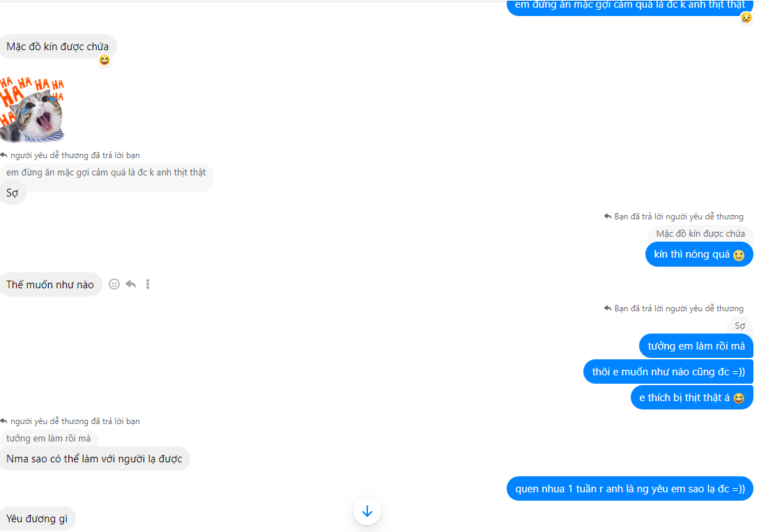759x532 pixels.
Task: Click message 'Thế muốn như nào'
Action: [50, 284]
